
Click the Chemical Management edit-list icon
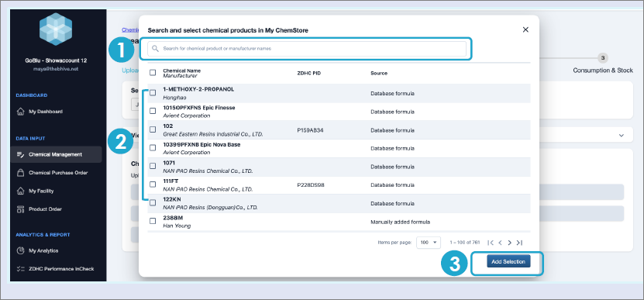20,154
